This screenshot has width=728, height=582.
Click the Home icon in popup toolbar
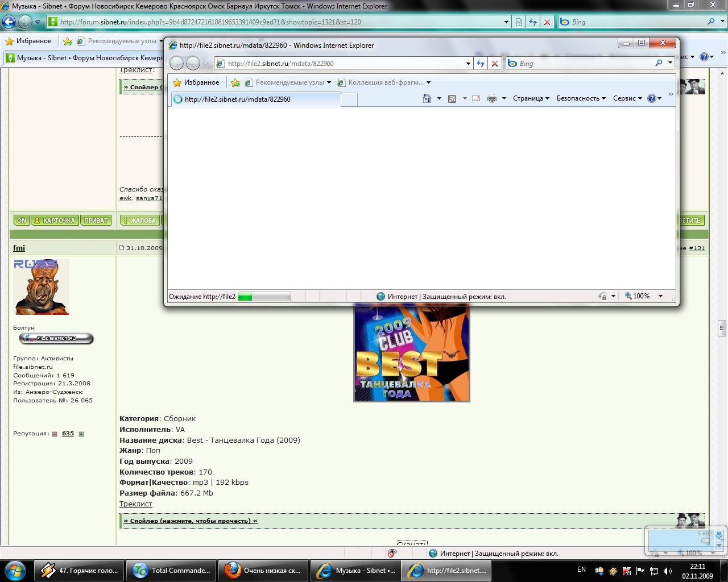tap(427, 98)
